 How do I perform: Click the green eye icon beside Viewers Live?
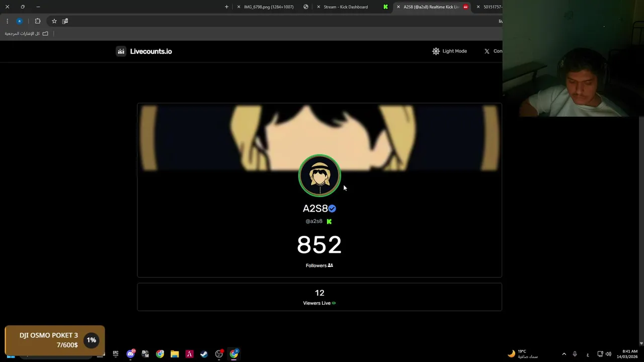pyautogui.click(x=334, y=303)
